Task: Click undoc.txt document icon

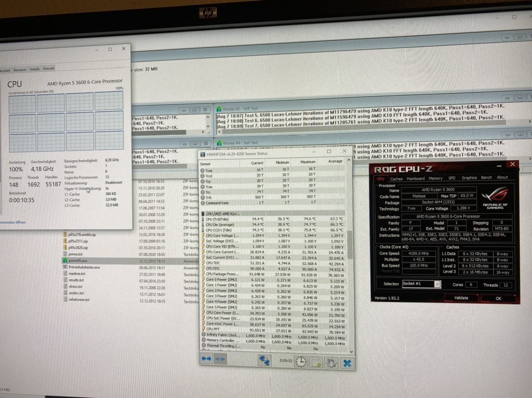Action: (x=65, y=293)
